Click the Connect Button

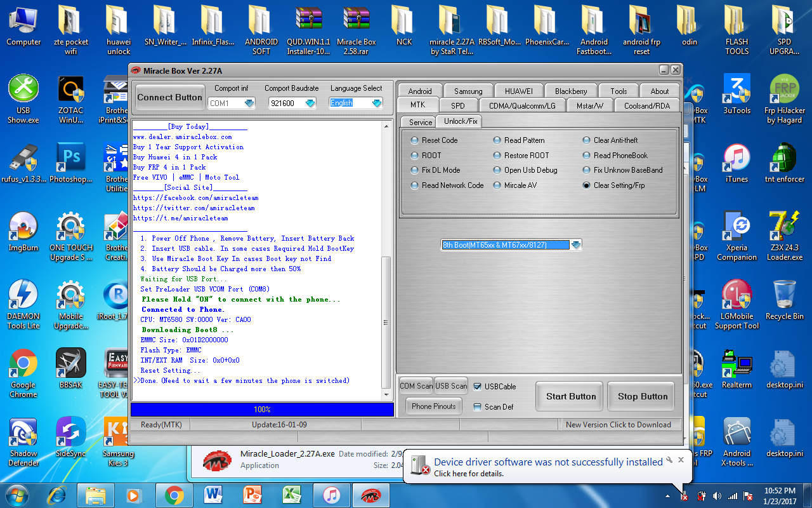tap(170, 97)
